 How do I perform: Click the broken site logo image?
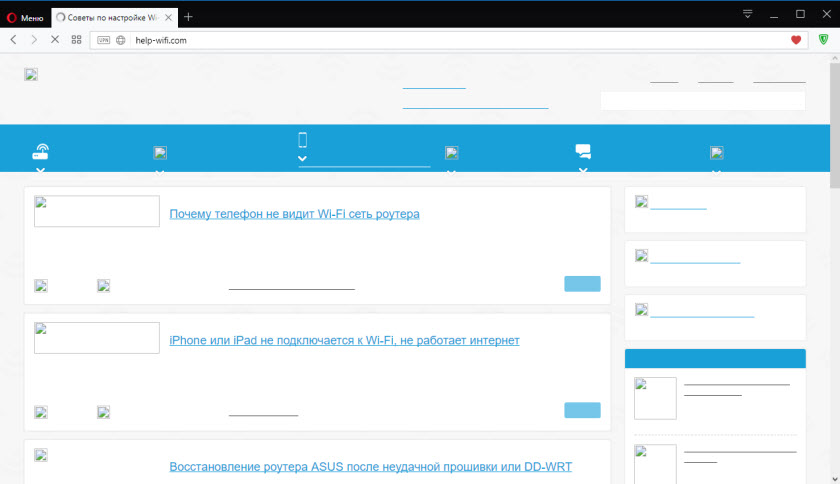coord(31,75)
